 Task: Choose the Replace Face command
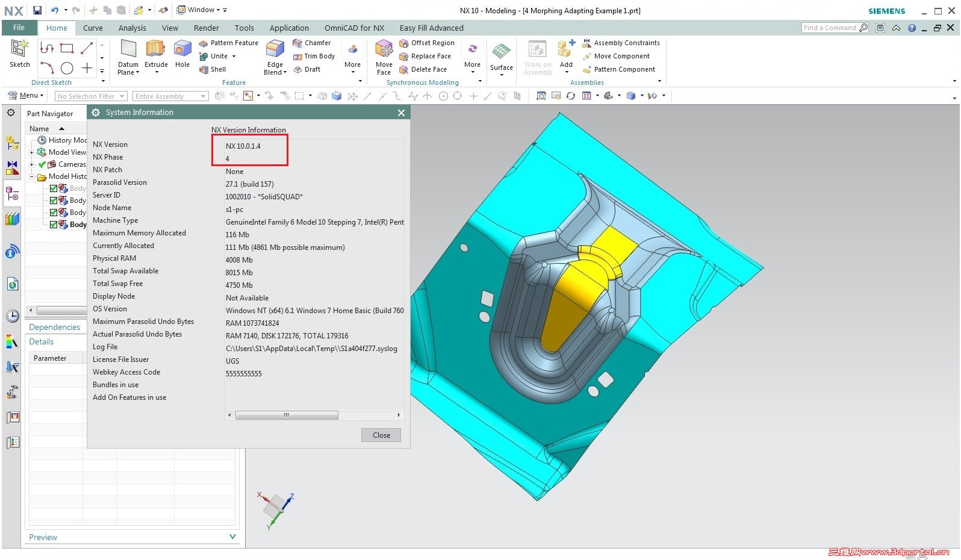pos(425,56)
